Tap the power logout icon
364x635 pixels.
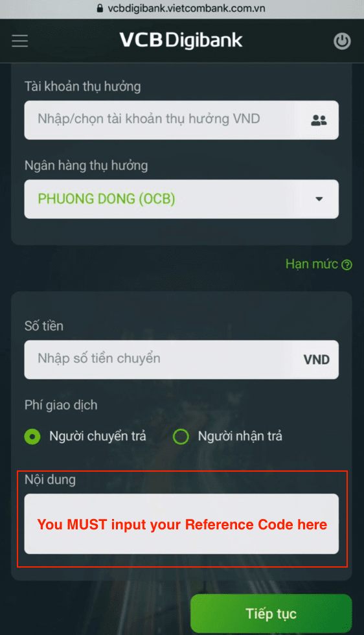tap(342, 41)
